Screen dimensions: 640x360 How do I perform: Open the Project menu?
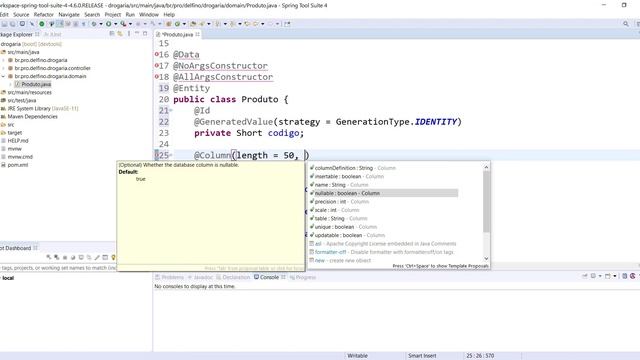tap(113, 14)
